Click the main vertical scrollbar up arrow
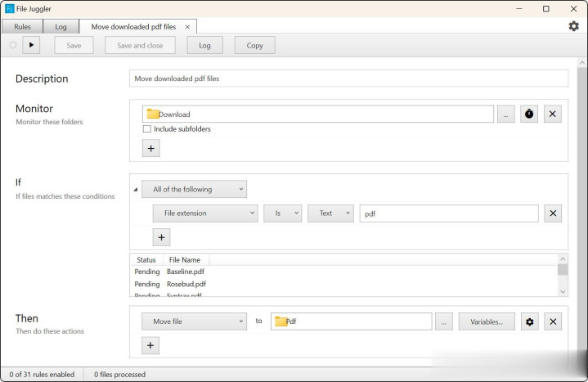The image size is (588, 382). [x=582, y=63]
